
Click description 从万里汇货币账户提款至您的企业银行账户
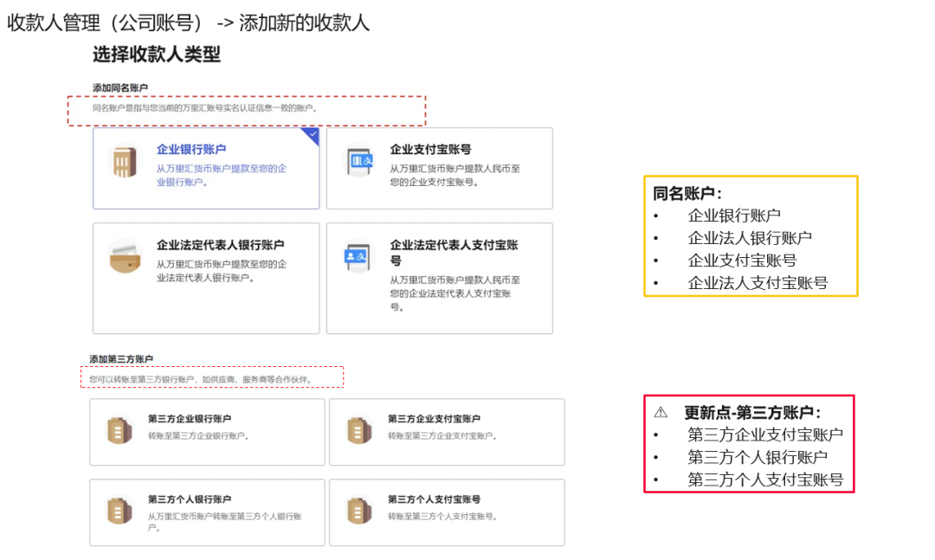(x=222, y=176)
